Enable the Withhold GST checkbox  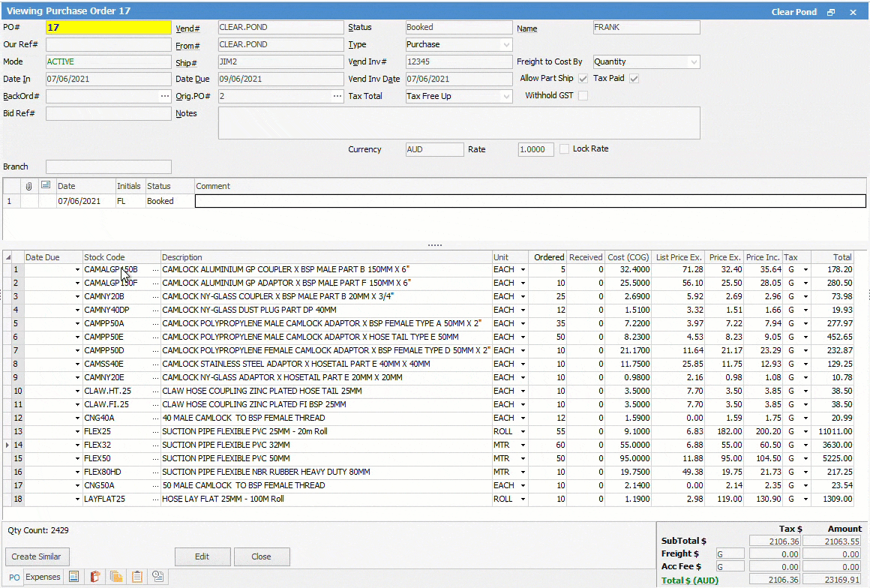pyautogui.click(x=583, y=96)
